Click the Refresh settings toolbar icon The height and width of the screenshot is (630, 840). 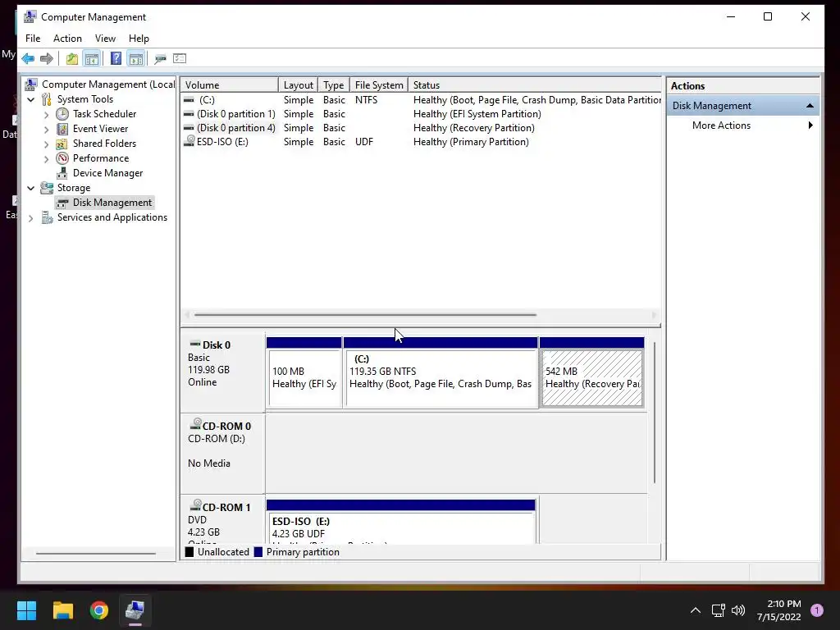point(160,58)
